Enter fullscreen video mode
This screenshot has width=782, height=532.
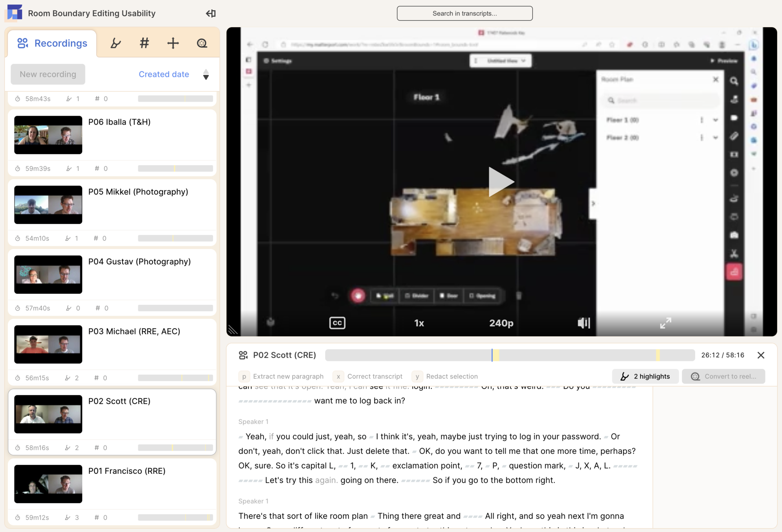(x=665, y=323)
